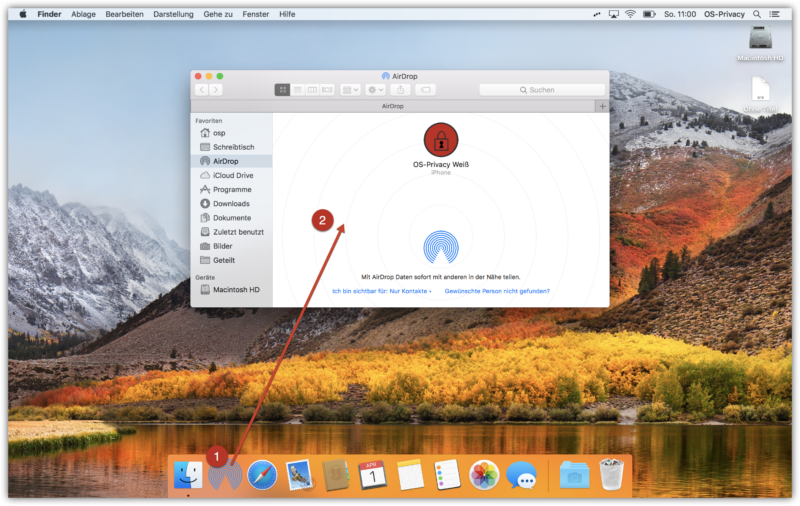Viewport: 800px width, 506px height.
Task: Open Calendar icon in the Dock
Action: pos(373,475)
